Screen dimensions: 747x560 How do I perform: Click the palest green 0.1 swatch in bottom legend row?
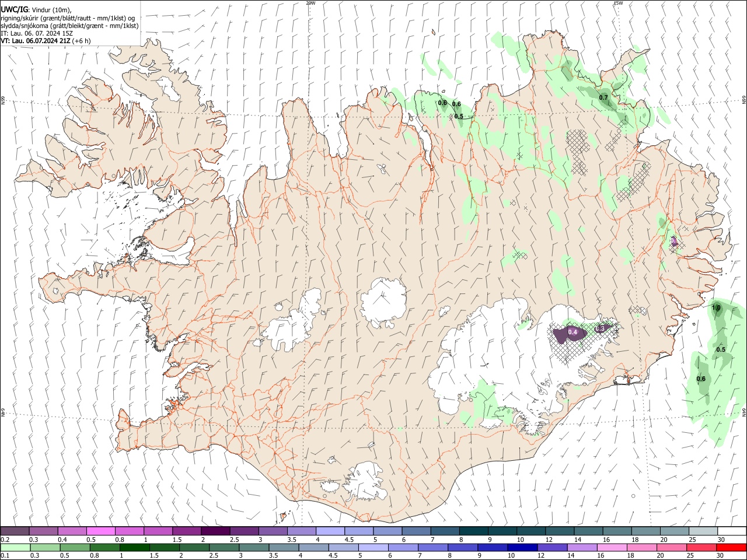coord(15,547)
